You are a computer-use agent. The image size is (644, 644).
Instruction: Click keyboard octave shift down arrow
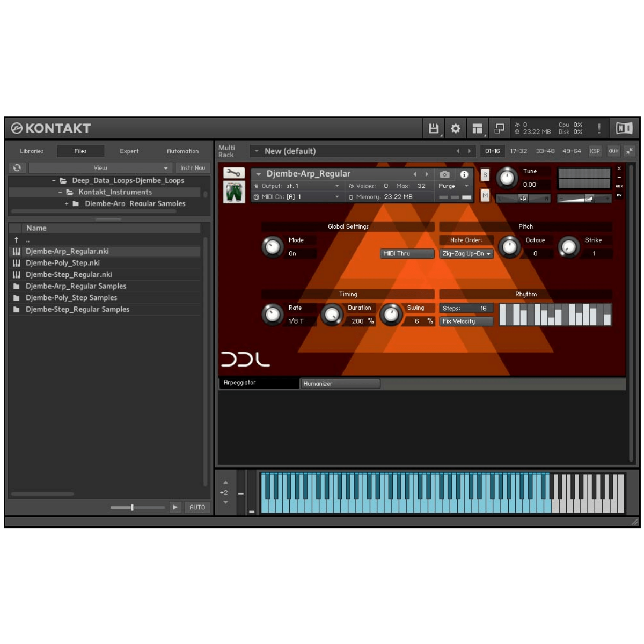pyautogui.click(x=225, y=502)
